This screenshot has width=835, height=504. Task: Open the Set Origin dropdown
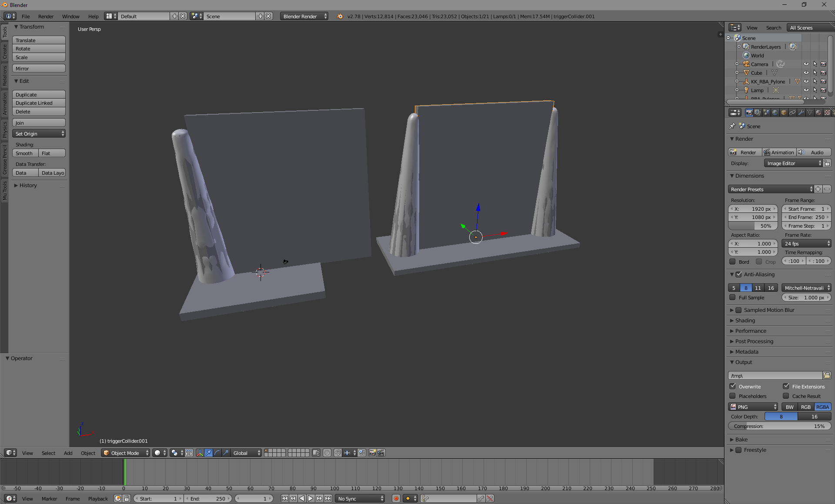click(x=39, y=134)
